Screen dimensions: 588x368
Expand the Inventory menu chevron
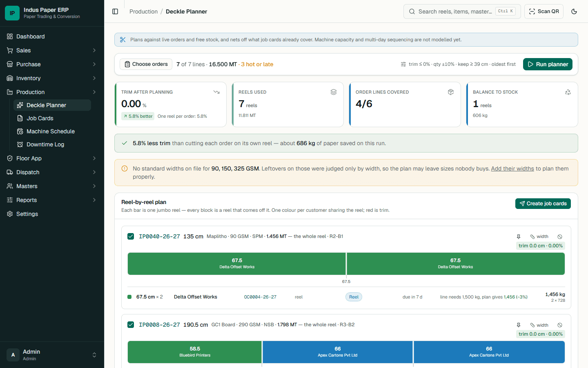[x=94, y=78]
